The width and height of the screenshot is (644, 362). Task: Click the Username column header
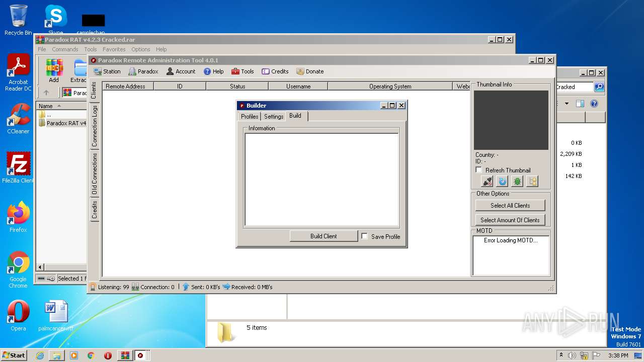[298, 86]
